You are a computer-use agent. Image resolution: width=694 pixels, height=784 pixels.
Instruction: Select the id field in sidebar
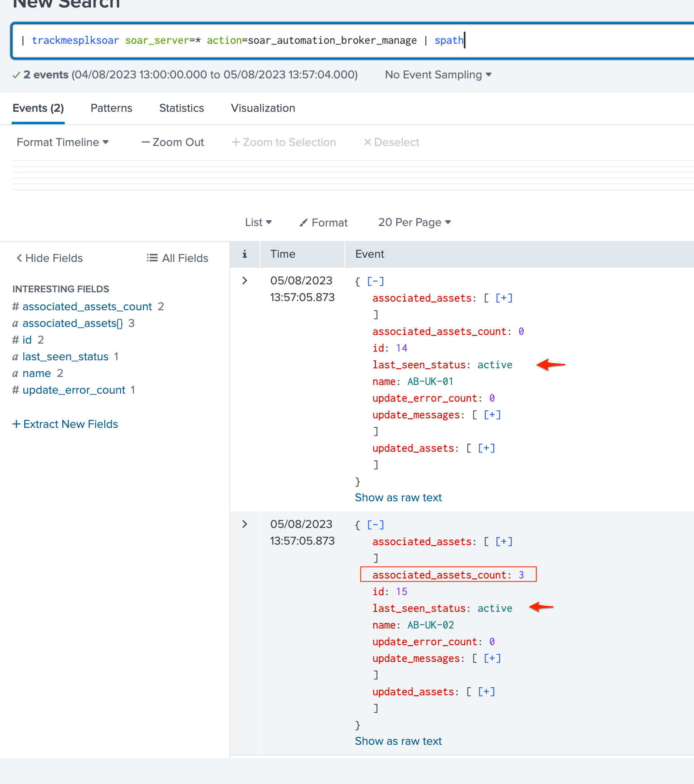point(27,340)
